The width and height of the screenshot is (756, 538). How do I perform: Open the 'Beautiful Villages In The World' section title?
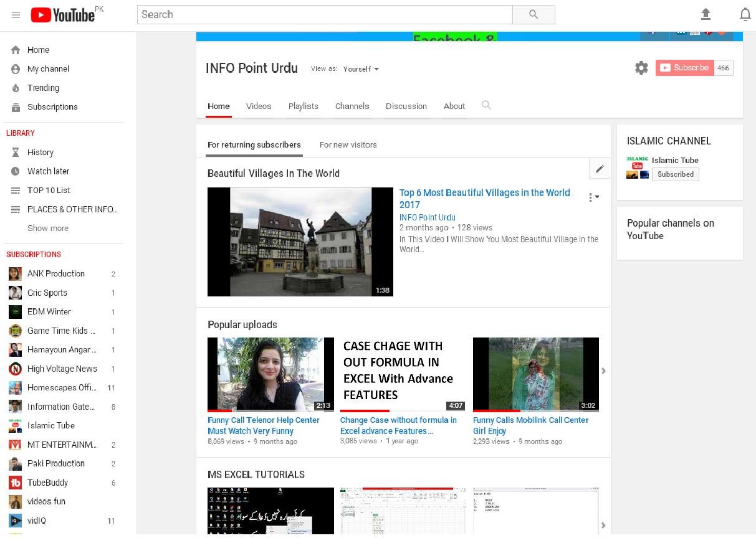coord(274,173)
